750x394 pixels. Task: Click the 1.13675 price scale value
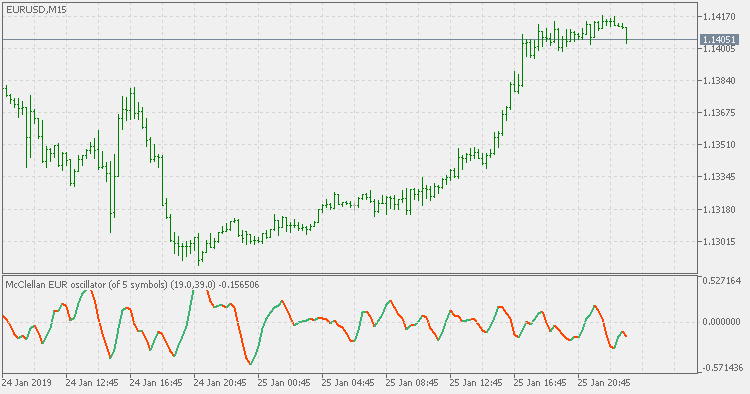coord(719,112)
